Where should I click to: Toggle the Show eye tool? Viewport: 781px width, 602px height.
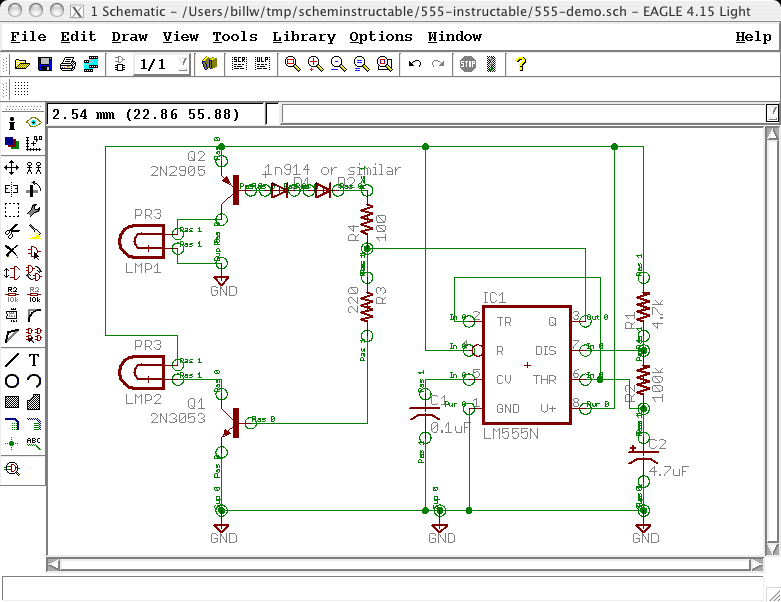coord(34,122)
